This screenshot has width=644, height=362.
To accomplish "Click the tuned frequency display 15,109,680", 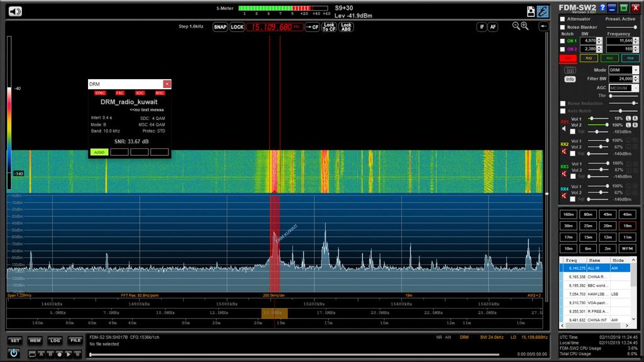I will pos(274,27).
